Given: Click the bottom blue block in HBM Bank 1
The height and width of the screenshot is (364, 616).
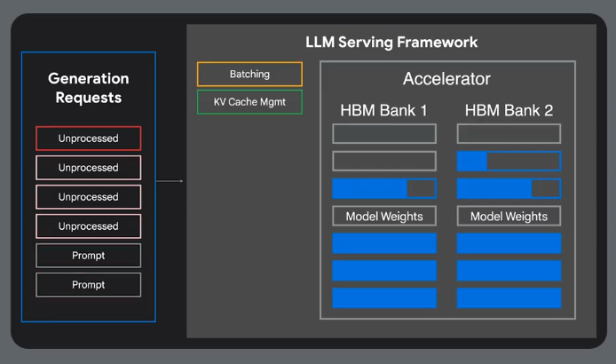Looking at the screenshot, I should pyautogui.click(x=384, y=297).
